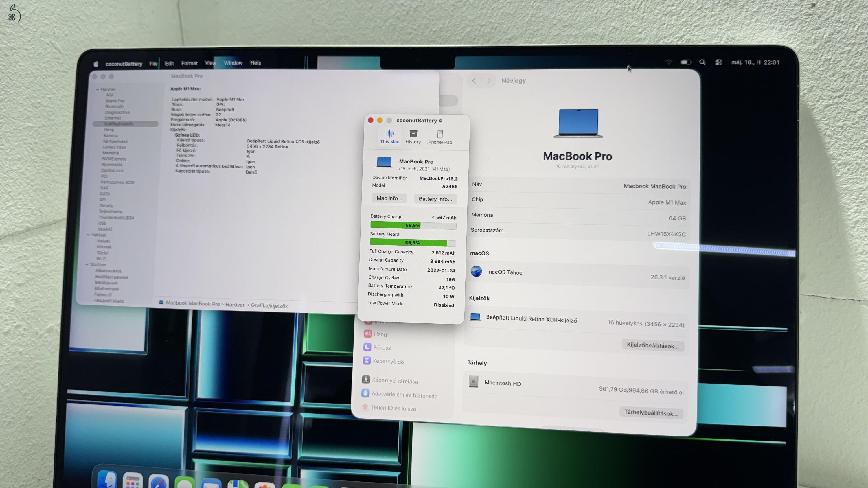Click Hardver in the System Information path bar
The width and height of the screenshot is (868, 488).
(x=235, y=304)
